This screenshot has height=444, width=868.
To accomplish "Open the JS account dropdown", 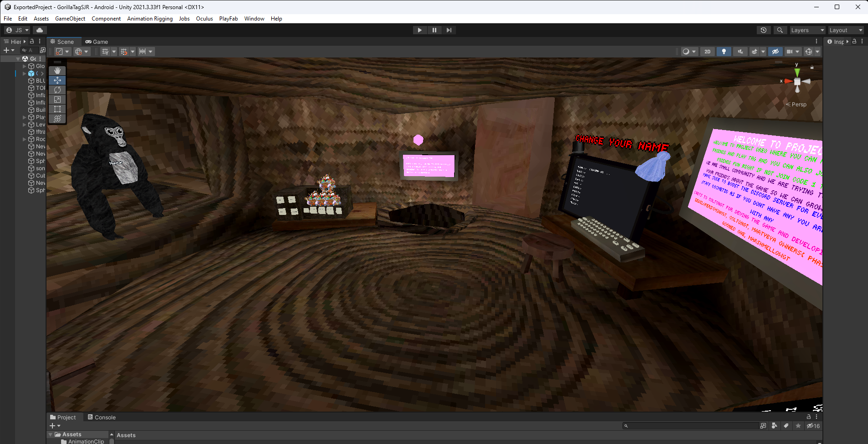I will pyautogui.click(x=17, y=30).
